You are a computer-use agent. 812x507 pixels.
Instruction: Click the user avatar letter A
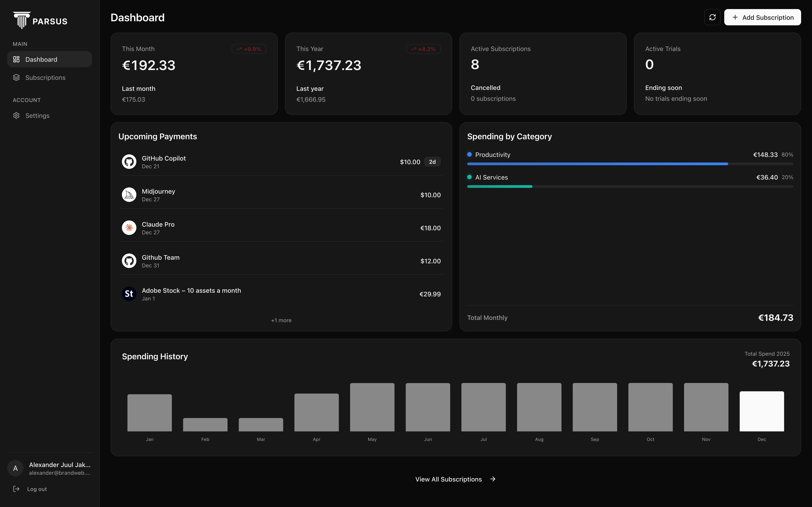[x=15, y=468]
